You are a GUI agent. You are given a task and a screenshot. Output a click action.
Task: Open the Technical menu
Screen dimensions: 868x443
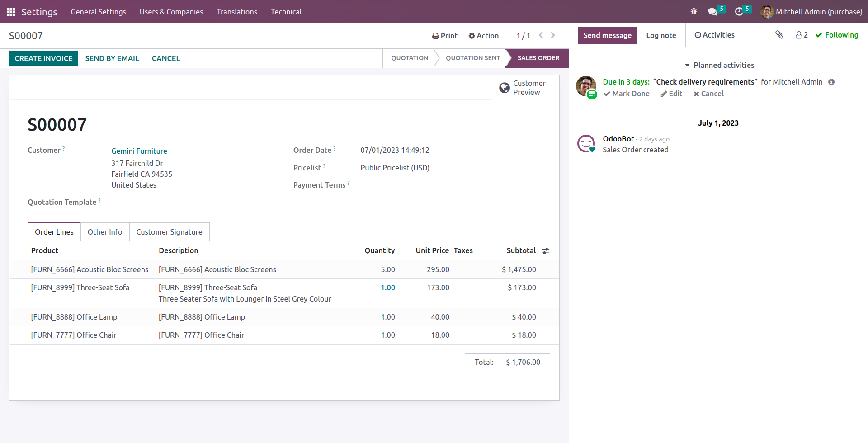(x=286, y=12)
